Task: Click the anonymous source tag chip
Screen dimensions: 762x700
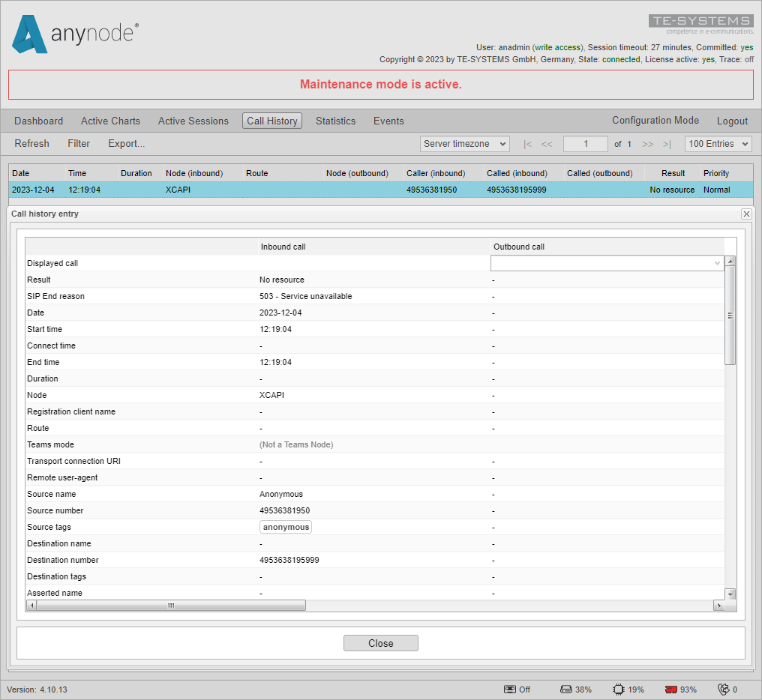Action: (286, 527)
